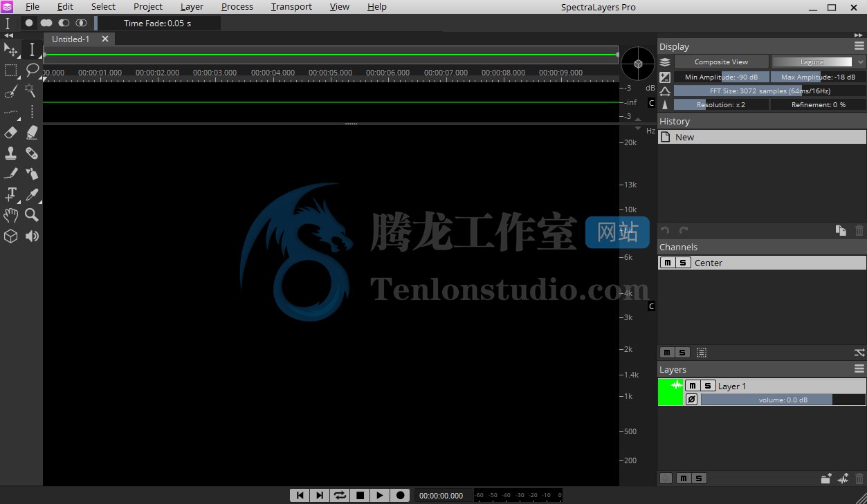Click the resolution triangle icon in Display
The height and width of the screenshot is (504, 867).
click(665, 105)
